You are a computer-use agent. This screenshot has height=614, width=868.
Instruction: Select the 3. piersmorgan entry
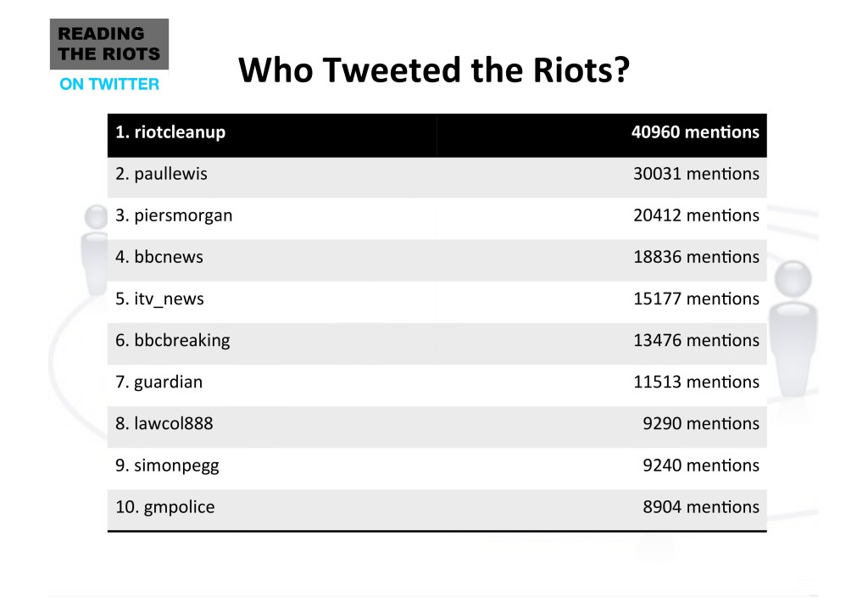pyautogui.click(x=174, y=215)
